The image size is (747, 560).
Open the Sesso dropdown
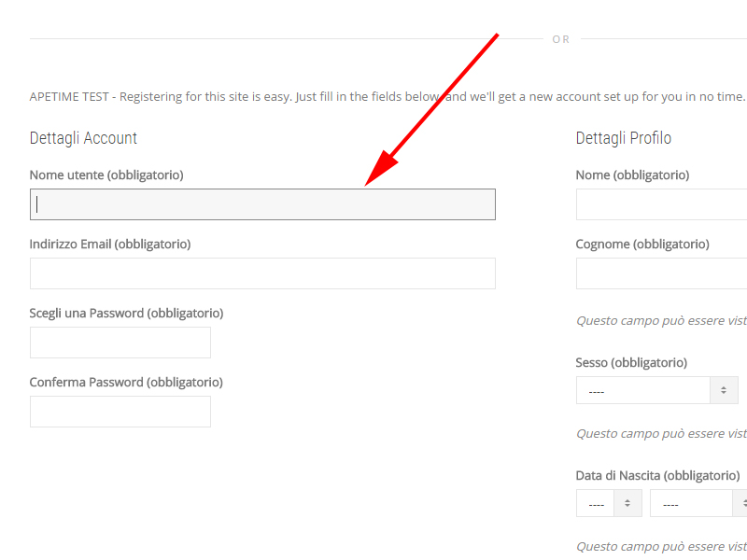click(656, 390)
